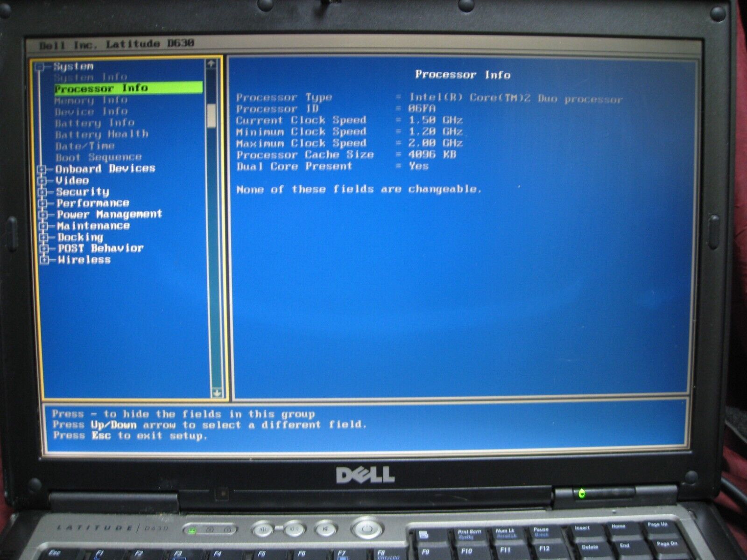The image size is (747, 560).
Task: Select the Performance label
Action: click(x=93, y=203)
